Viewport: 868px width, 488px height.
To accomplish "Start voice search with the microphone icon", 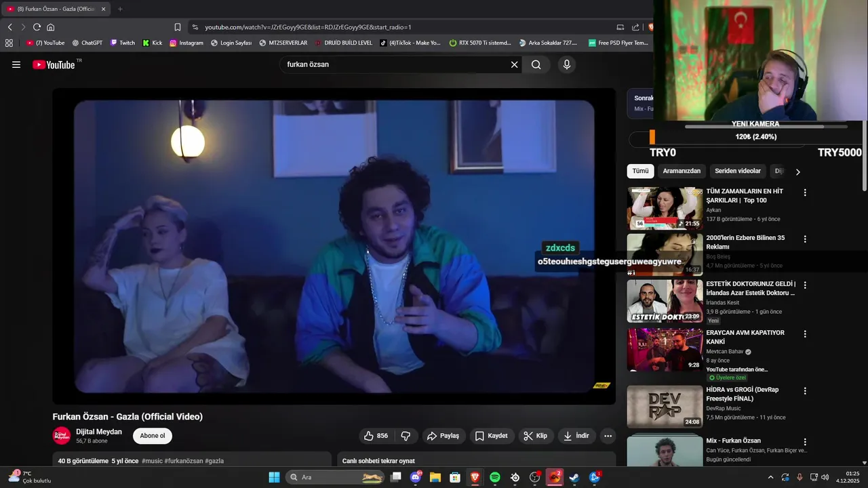I will (567, 64).
